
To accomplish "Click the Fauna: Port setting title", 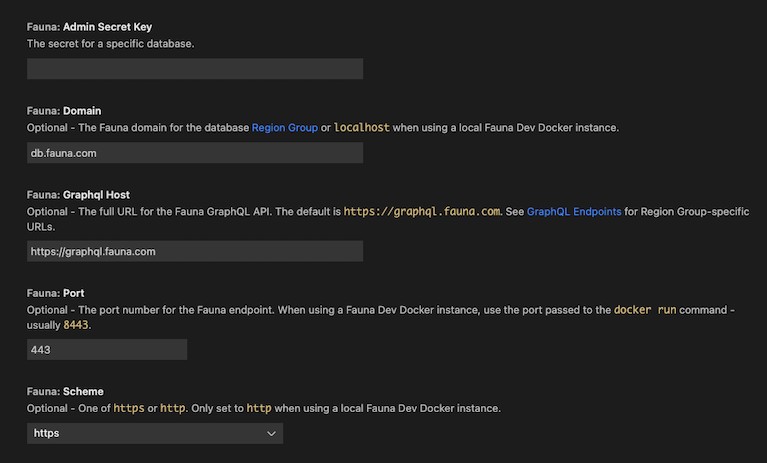I will 55,293.
